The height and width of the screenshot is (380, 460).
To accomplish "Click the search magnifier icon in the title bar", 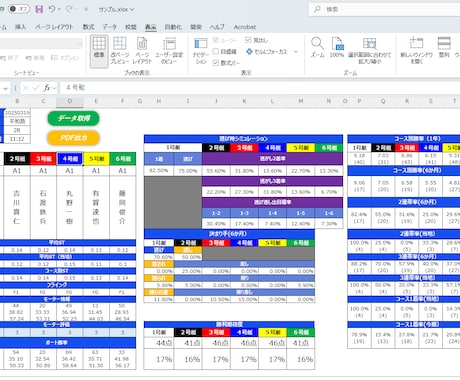I will [x=317, y=9].
